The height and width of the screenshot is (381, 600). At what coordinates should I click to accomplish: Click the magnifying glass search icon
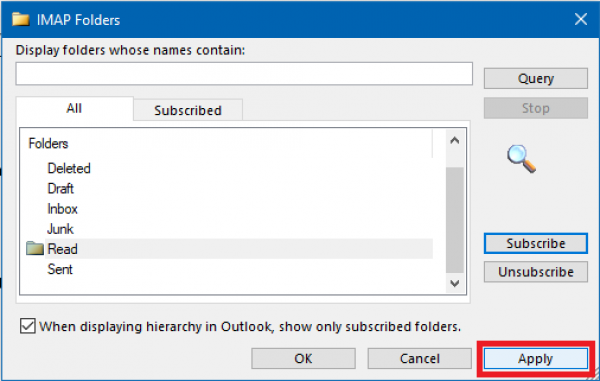coord(521,159)
